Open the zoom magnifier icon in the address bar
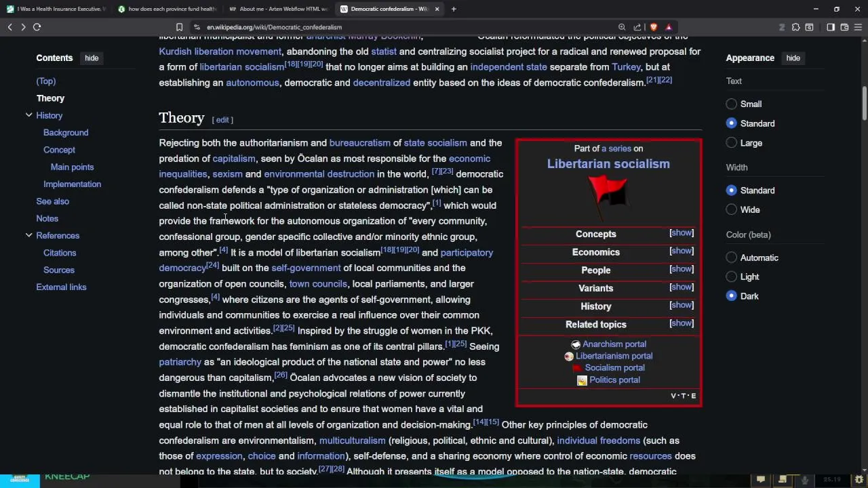868x488 pixels. (x=622, y=27)
